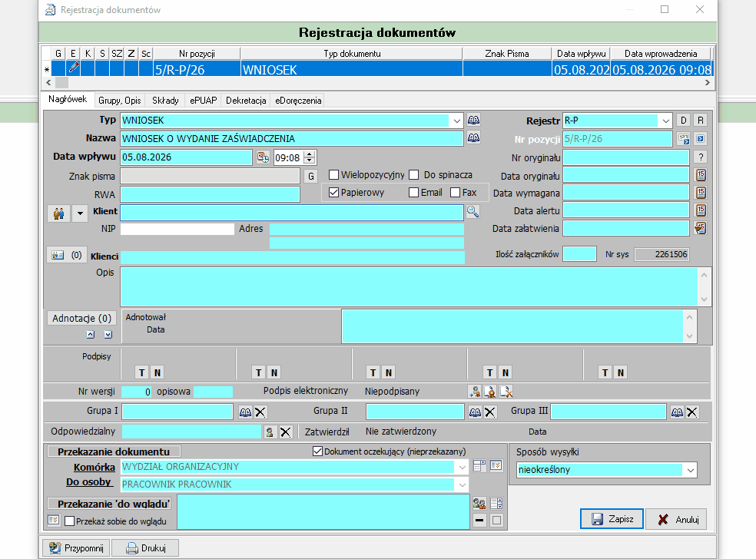Enable Fax checkbox
Viewport: 756px width, 559px height.
[455, 192]
